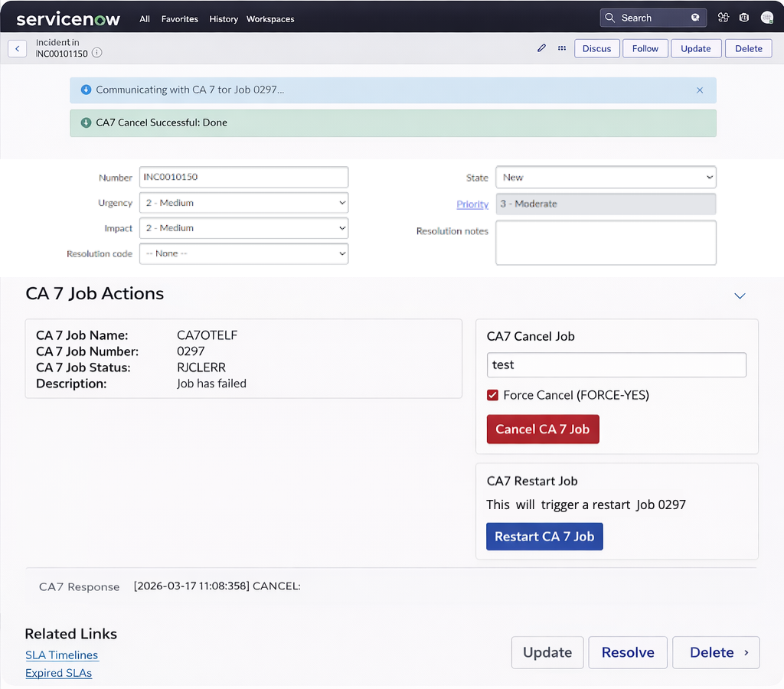Screen dimensions: 784x689
Task: Click the Resolve button
Action: click(x=628, y=652)
